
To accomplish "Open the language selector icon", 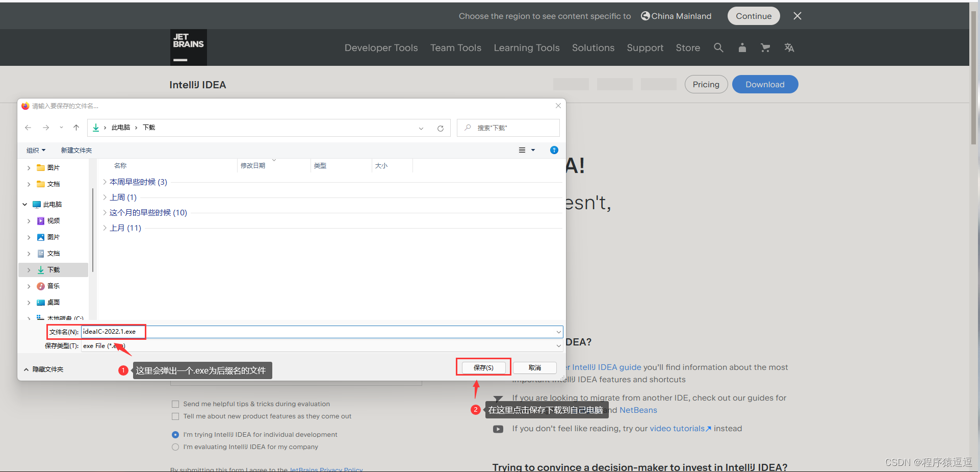I will pos(789,47).
